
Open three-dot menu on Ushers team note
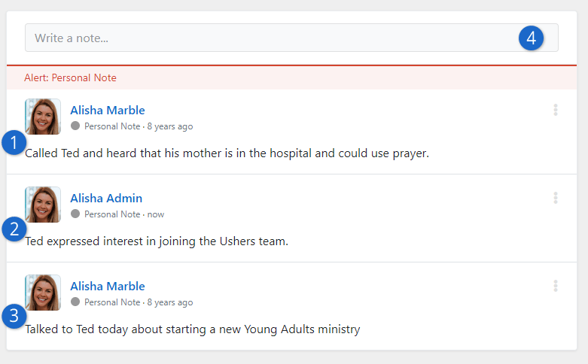click(556, 198)
